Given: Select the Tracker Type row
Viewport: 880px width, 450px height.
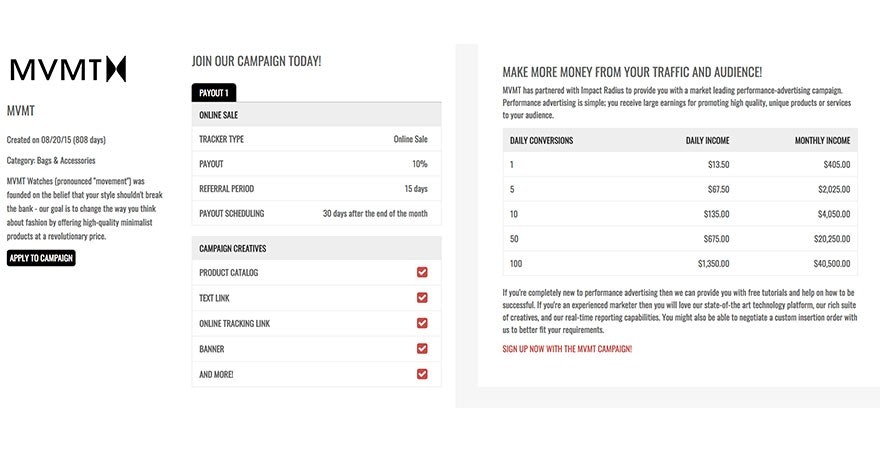Looking at the screenshot, I should [x=316, y=139].
